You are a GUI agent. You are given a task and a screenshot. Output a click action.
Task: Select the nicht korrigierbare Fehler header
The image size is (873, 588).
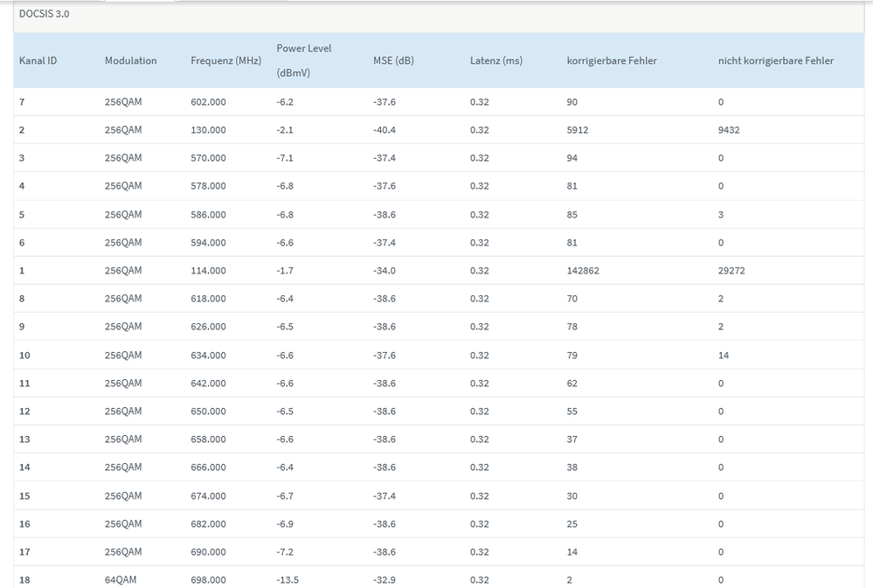(x=775, y=61)
